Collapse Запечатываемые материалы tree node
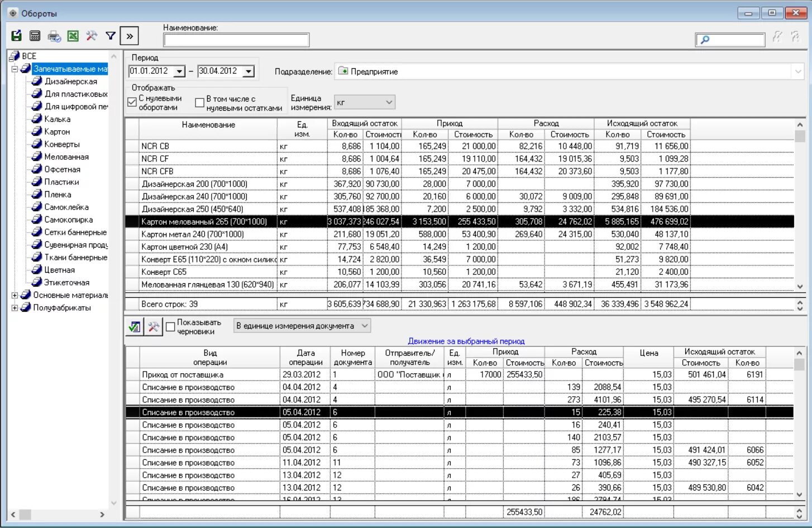 click(x=15, y=69)
